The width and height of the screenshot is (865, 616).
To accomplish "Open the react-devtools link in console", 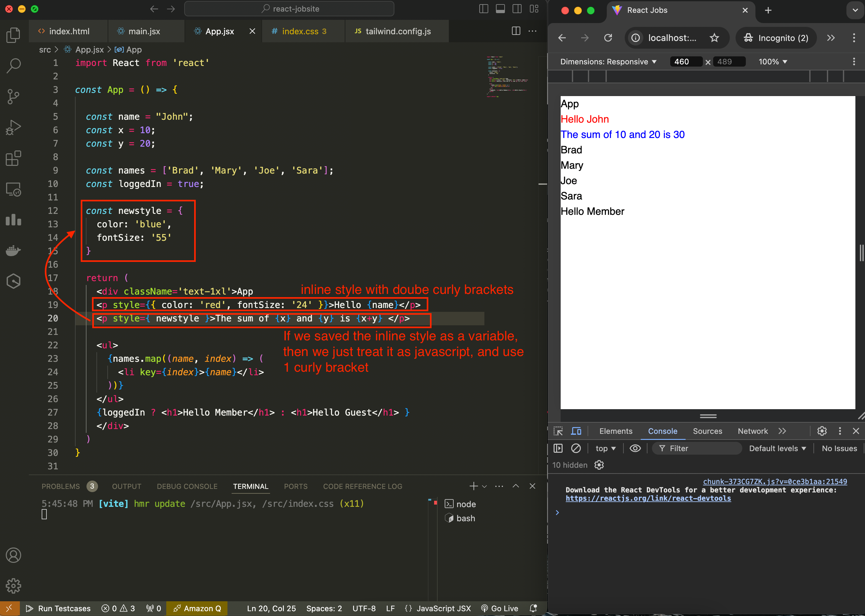I will tap(648, 498).
